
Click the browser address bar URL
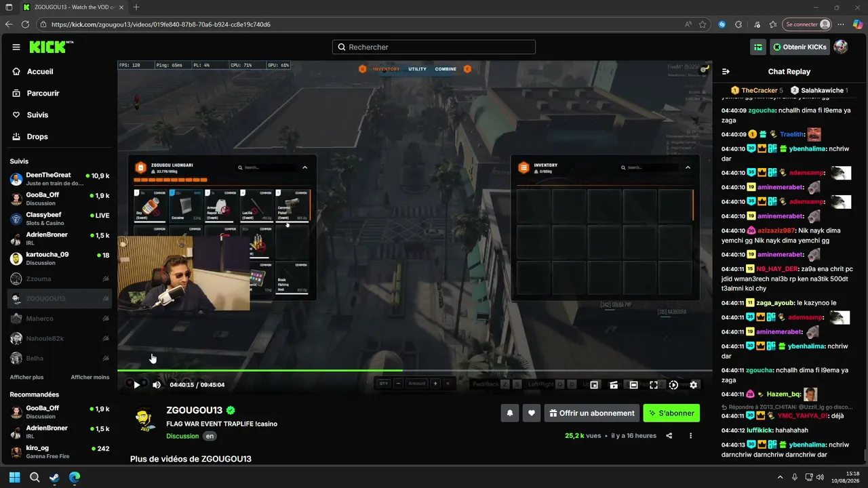click(x=161, y=24)
